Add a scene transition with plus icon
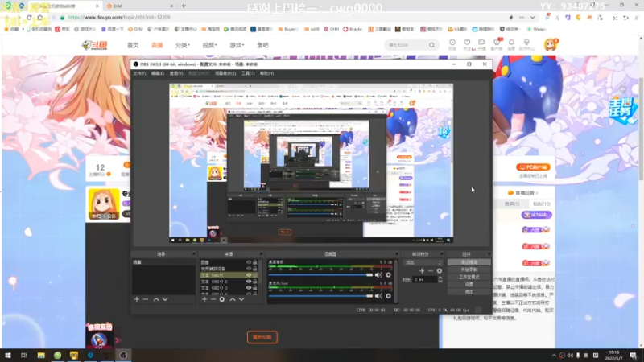Screen dimensions: 644x362 [x=422, y=271]
